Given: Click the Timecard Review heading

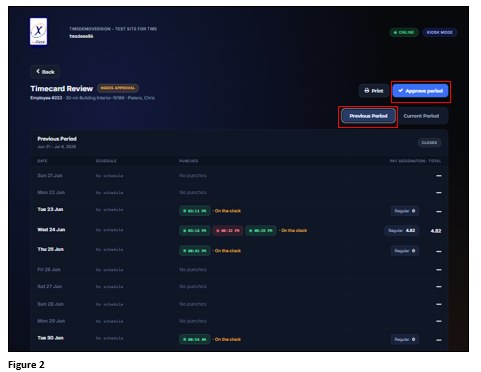Looking at the screenshot, I should pos(62,89).
